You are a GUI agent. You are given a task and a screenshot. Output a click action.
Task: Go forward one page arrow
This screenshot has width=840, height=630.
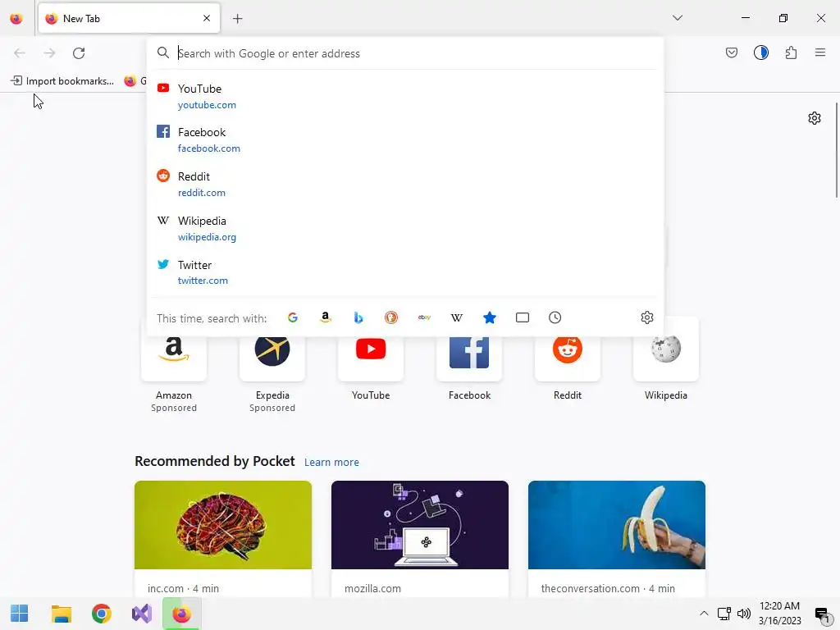[49, 53]
